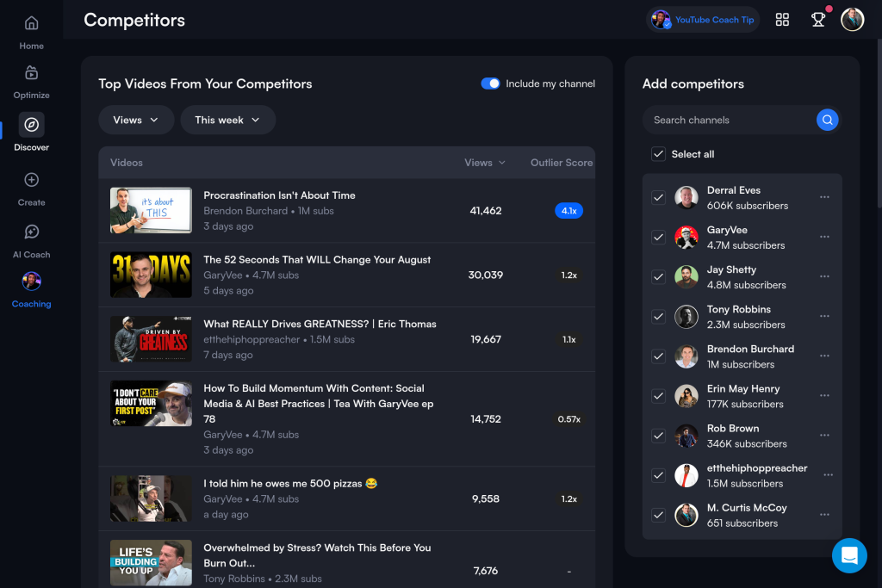Uncheck the Tony Robbins checkbox

point(658,317)
